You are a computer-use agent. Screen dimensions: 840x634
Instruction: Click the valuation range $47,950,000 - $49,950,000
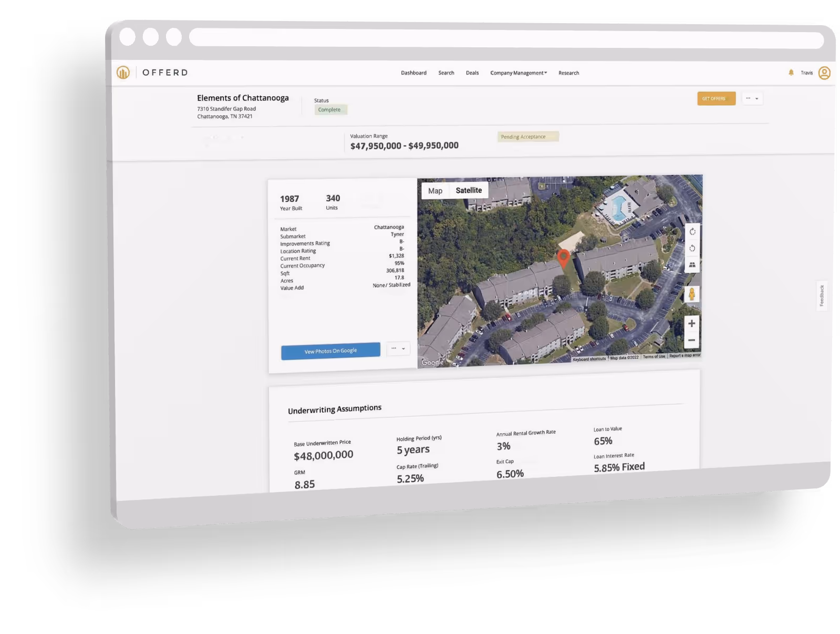point(405,146)
